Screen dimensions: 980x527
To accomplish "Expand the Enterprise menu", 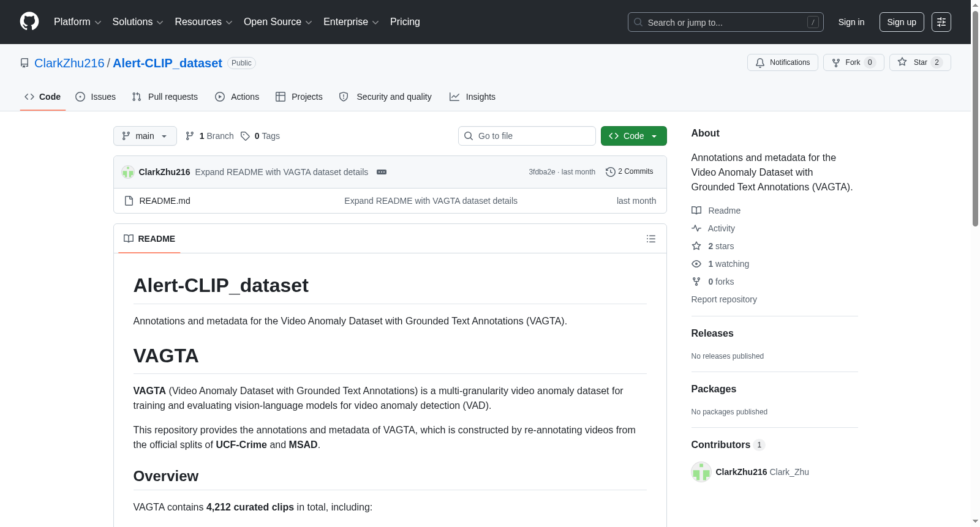I will point(351,22).
